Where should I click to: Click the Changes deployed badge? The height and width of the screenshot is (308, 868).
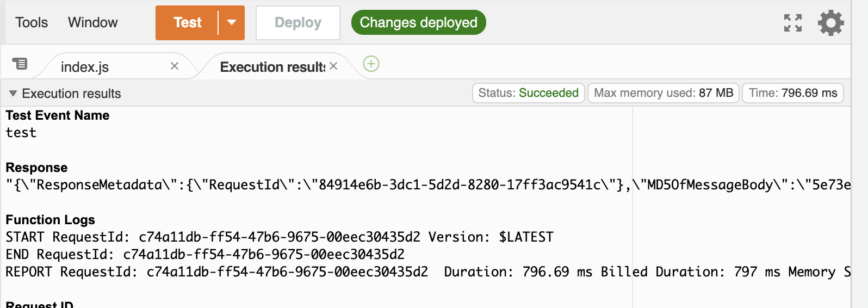coord(419,22)
